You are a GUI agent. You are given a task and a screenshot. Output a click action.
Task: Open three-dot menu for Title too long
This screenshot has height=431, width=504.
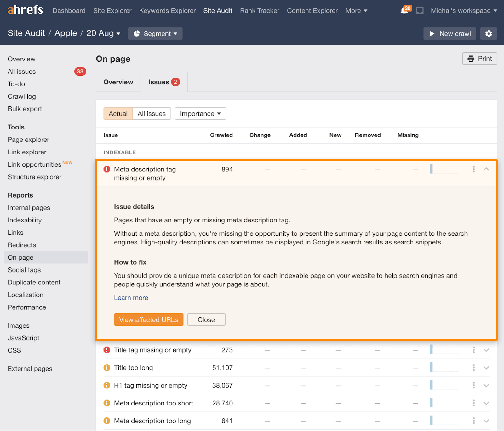point(473,368)
